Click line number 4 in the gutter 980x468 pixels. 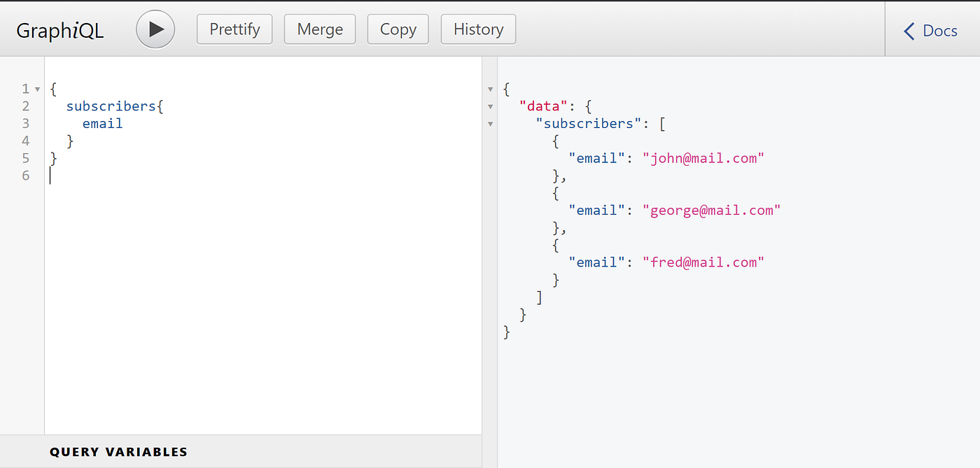click(x=26, y=141)
